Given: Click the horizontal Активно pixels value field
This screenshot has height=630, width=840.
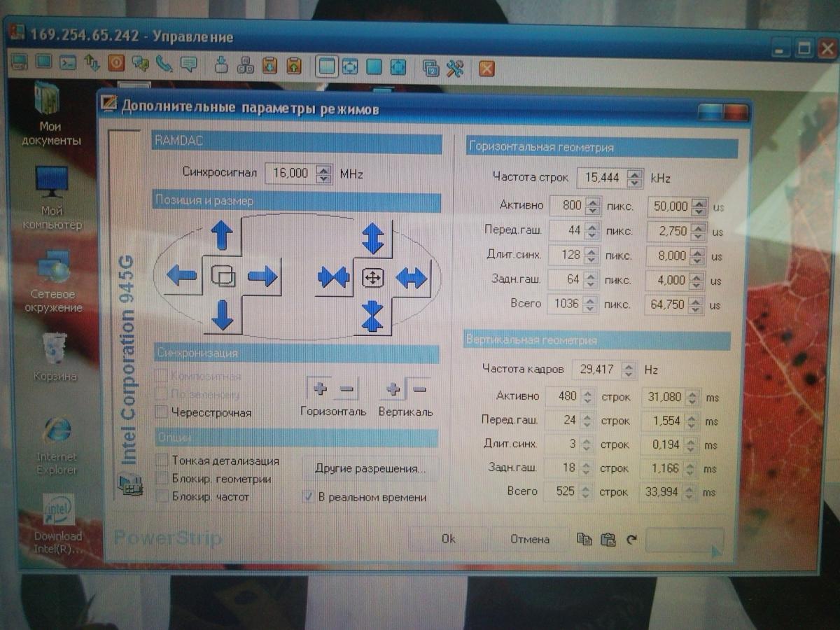Looking at the screenshot, I should click(568, 206).
